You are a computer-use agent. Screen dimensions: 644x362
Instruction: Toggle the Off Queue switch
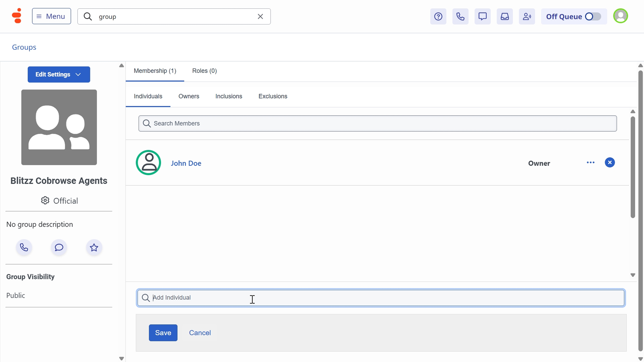[x=593, y=16]
